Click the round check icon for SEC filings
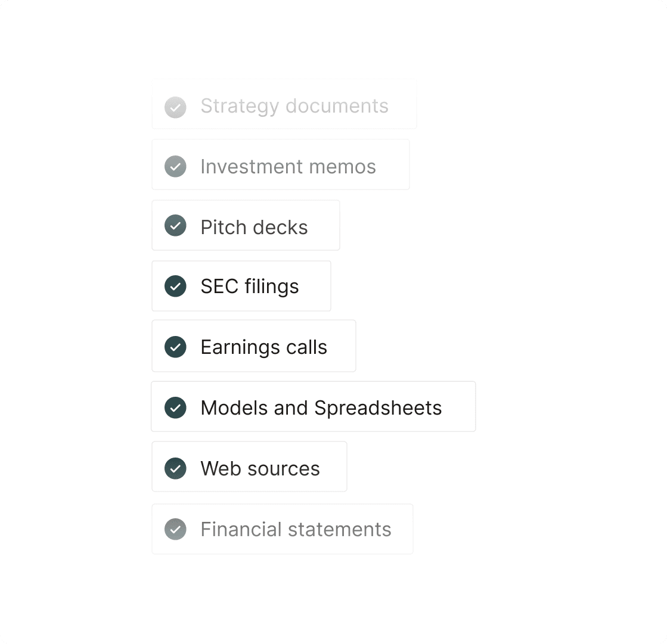 pos(175,286)
